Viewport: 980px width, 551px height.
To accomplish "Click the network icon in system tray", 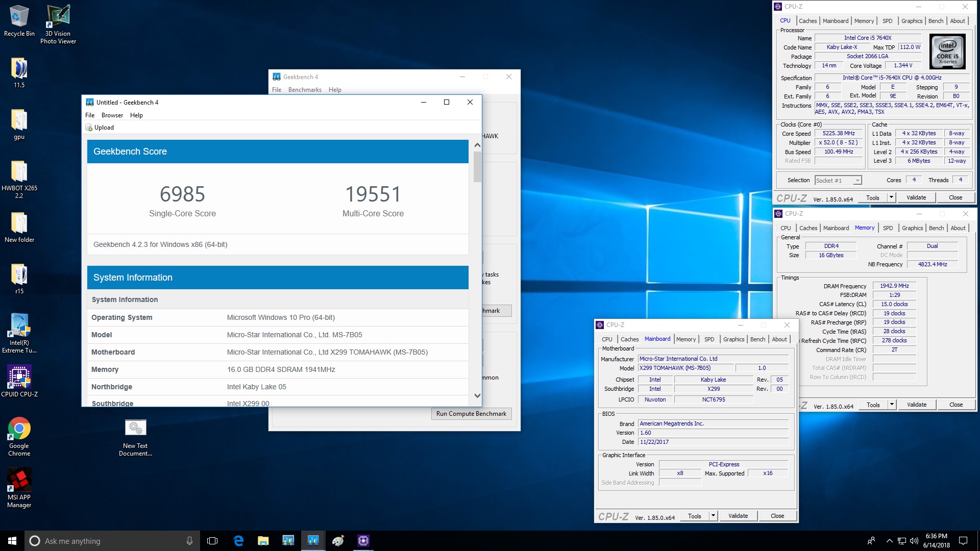I will click(x=902, y=541).
